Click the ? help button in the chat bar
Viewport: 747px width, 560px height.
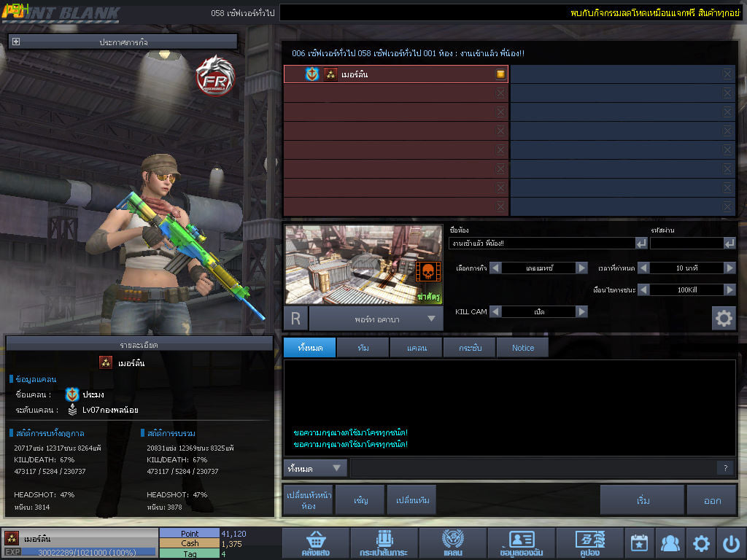pyautogui.click(x=726, y=468)
